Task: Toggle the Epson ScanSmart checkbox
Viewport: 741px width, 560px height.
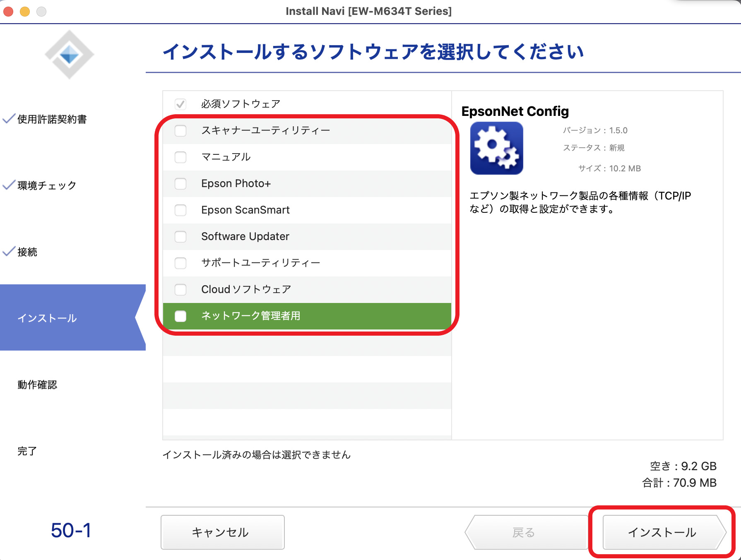Action: pyautogui.click(x=180, y=210)
